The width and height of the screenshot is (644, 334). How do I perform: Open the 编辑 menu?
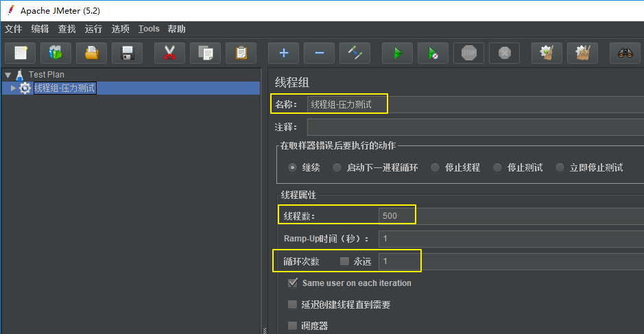[40, 29]
